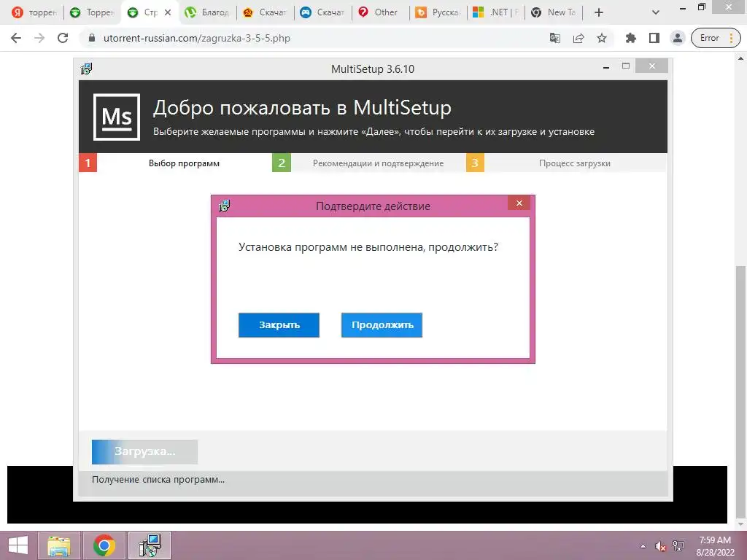This screenshot has height=560, width=747.
Task: Click the MultiSetup installer taskbar icon
Action: (x=150, y=545)
